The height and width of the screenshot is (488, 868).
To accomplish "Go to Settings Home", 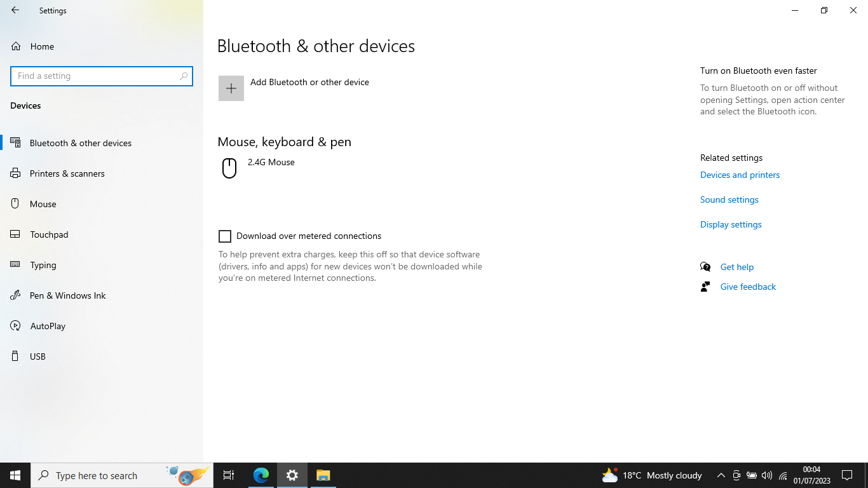I will pyautogui.click(x=42, y=46).
